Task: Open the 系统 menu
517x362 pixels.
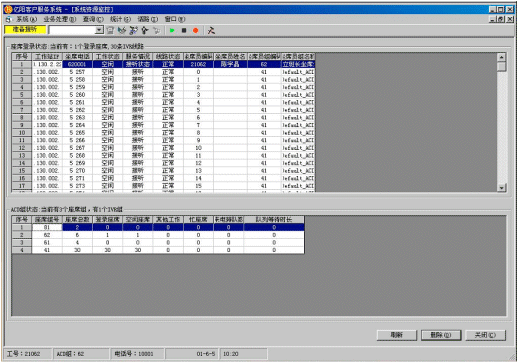Action: pos(26,19)
